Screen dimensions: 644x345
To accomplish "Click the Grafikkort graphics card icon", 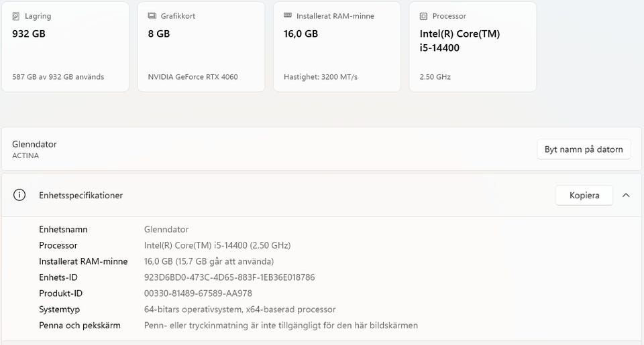I will pyautogui.click(x=152, y=16).
